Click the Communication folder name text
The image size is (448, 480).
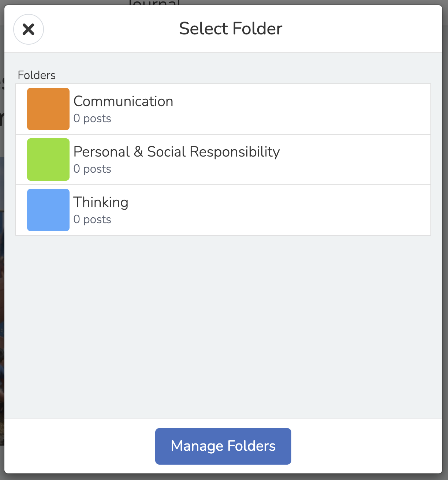click(x=123, y=101)
